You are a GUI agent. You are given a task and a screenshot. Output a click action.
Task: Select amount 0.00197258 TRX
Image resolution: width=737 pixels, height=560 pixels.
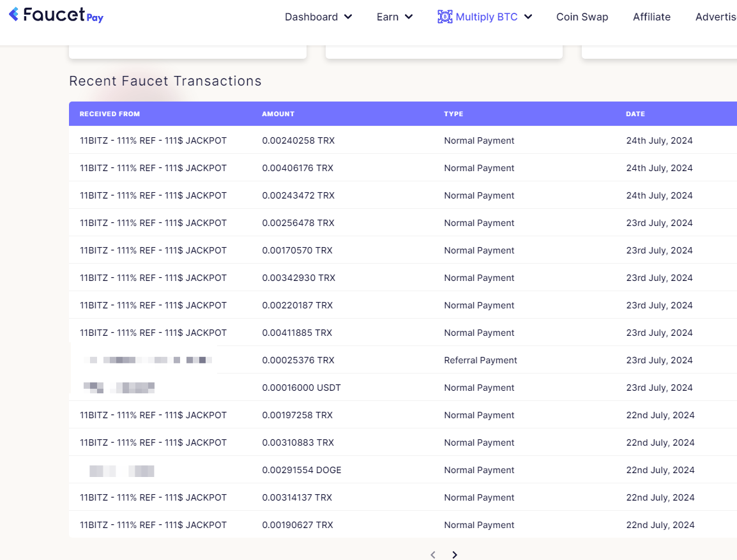point(297,415)
